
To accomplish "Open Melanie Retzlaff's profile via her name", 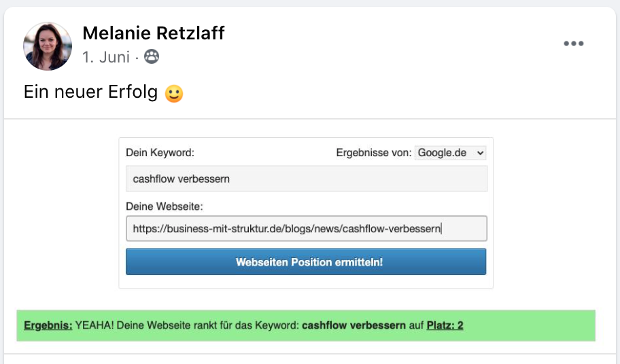I will click(x=153, y=33).
